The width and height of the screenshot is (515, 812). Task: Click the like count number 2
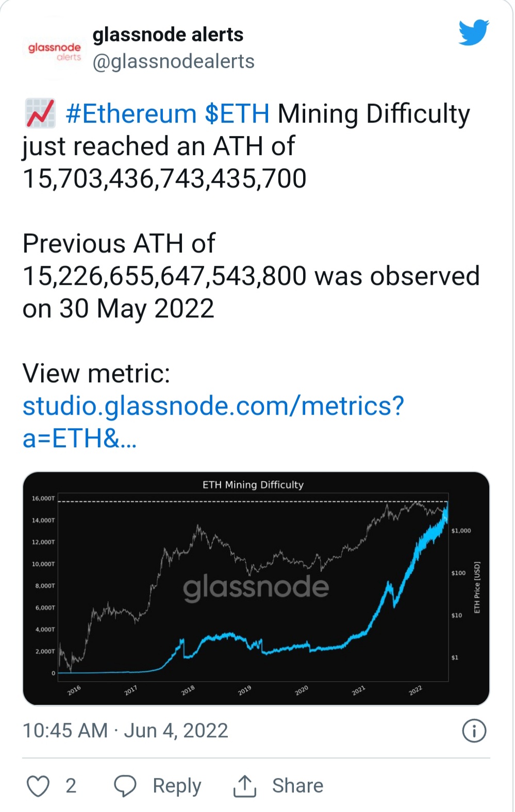tap(71, 786)
